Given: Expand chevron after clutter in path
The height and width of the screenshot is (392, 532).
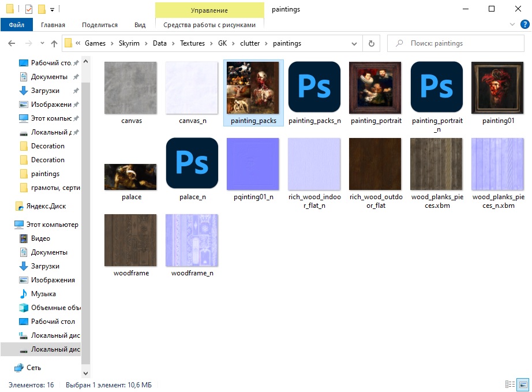Looking at the screenshot, I should tap(267, 43).
